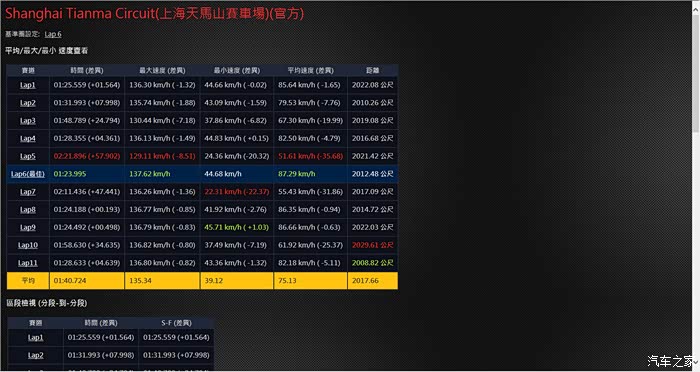Open Lap8 from the speed table
The height and width of the screenshot is (372, 700).
coord(28,209)
